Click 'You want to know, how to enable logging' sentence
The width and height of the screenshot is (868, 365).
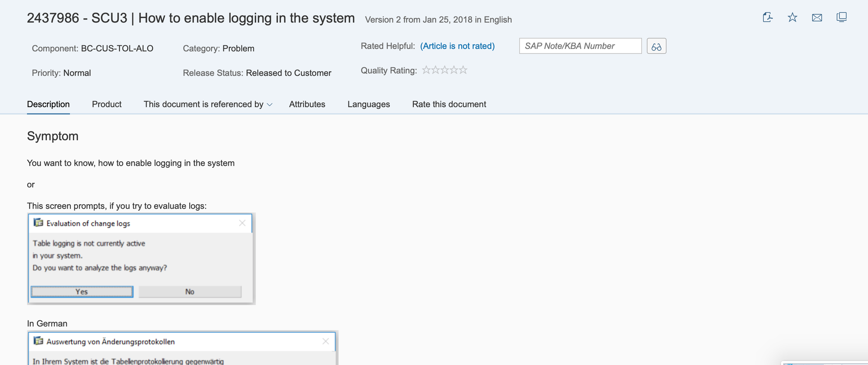pos(131,163)
